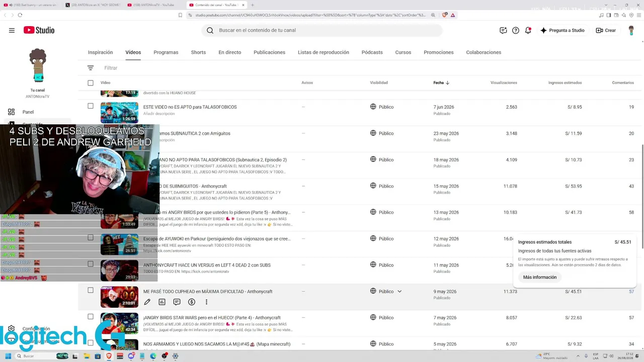The image size is (644, 362).
Task: Switch to the En directo tab
Action: [x=230, y=52]
